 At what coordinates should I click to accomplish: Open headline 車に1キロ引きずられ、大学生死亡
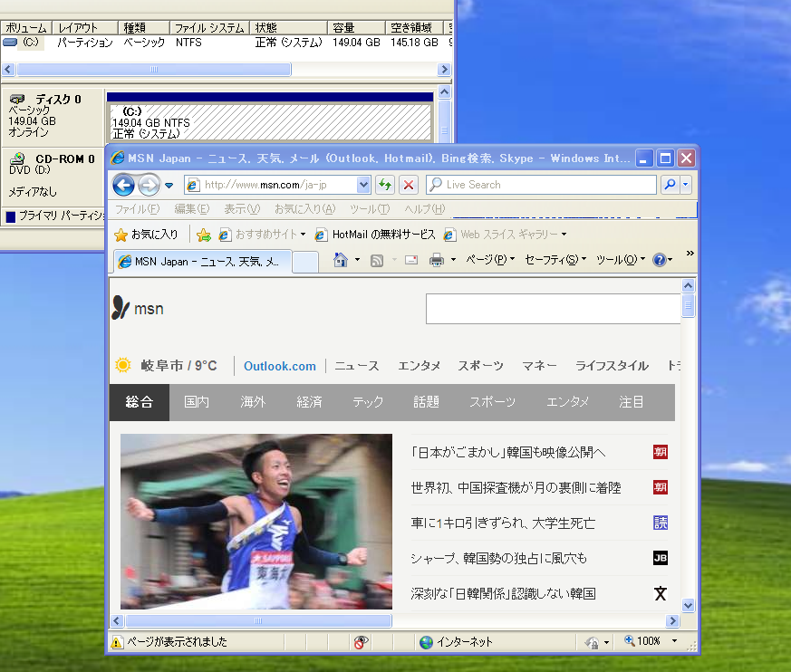(x=503, y=523)
